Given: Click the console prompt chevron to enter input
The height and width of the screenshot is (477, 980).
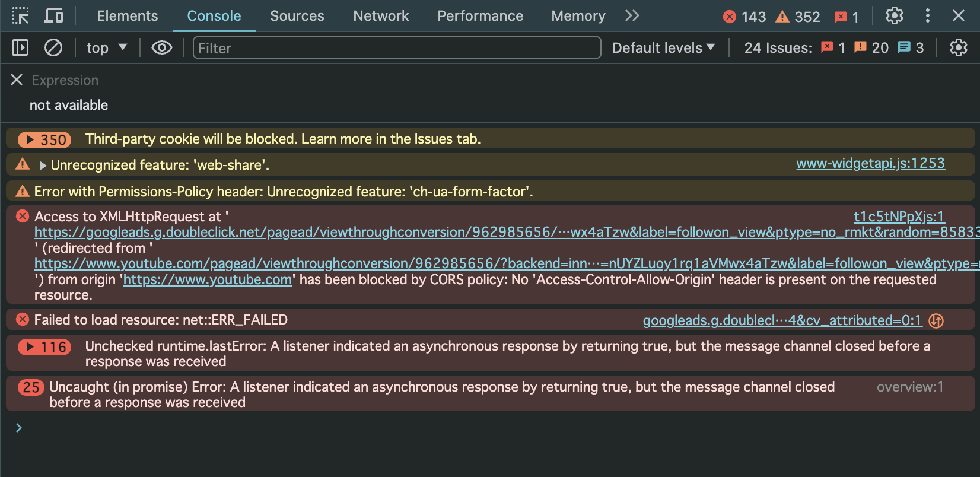Looking at the screenshot, I should tap(19, 428).
